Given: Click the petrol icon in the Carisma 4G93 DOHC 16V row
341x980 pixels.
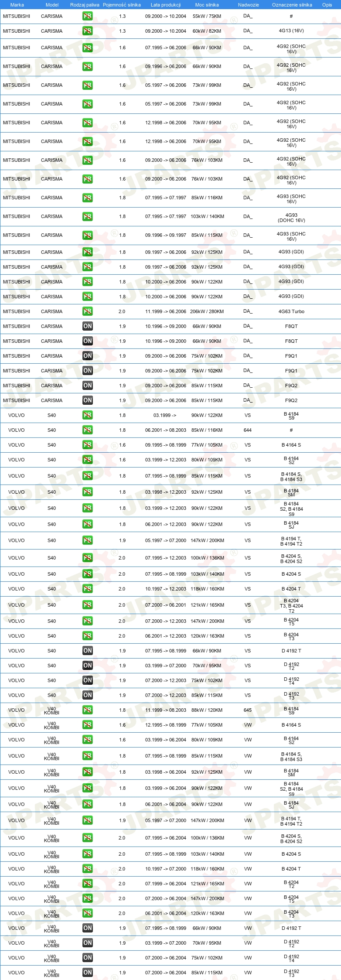Looking at the screenshot, I should point(87,216).
